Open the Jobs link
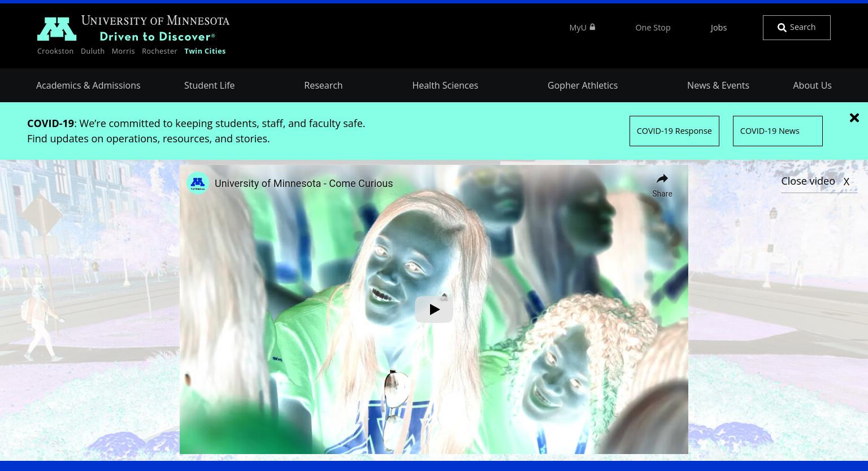Screen dimensions: 868x471 718,27
